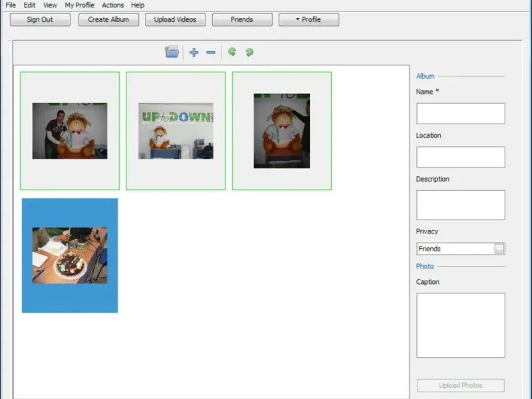Select the chocolate cake photo thumbnail
This screenshot has width=532, height=399.
pos(70,255)
